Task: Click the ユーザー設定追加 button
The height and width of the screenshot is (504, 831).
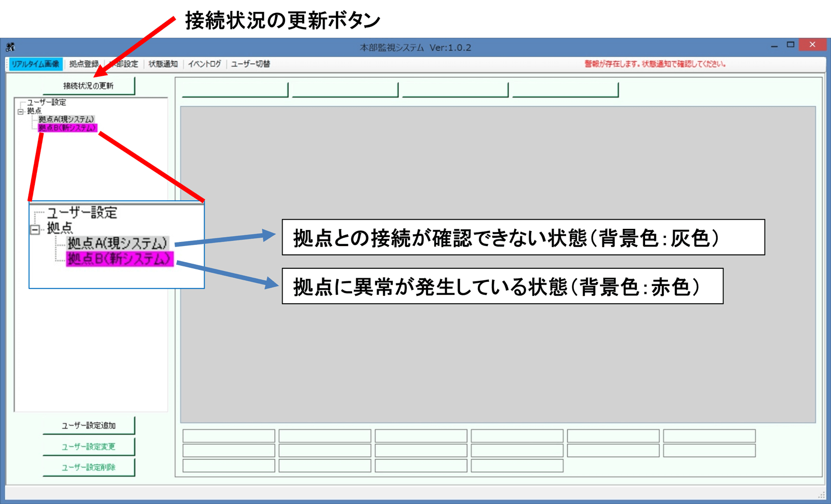Action: click(89, 426)
